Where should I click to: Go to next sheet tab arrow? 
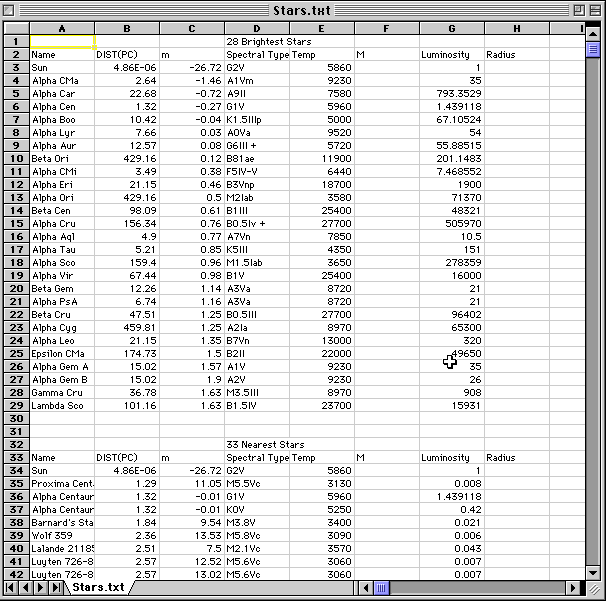(41, 588)
